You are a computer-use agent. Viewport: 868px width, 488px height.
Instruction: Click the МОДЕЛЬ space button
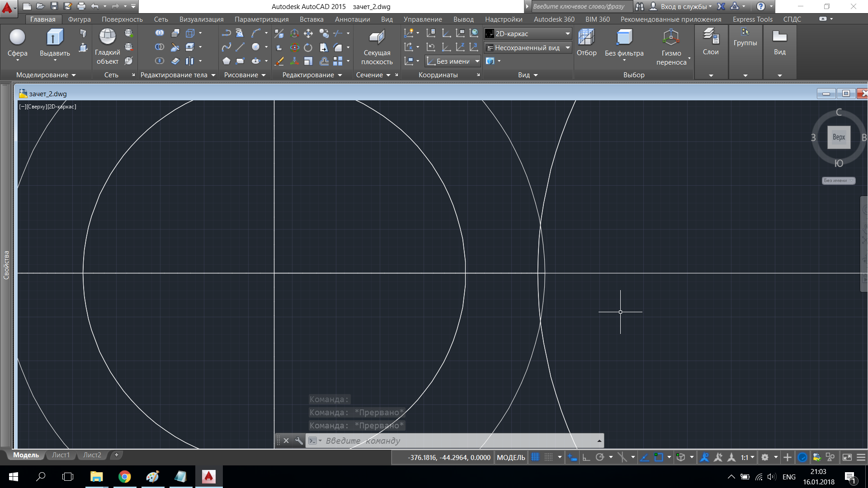511,457
